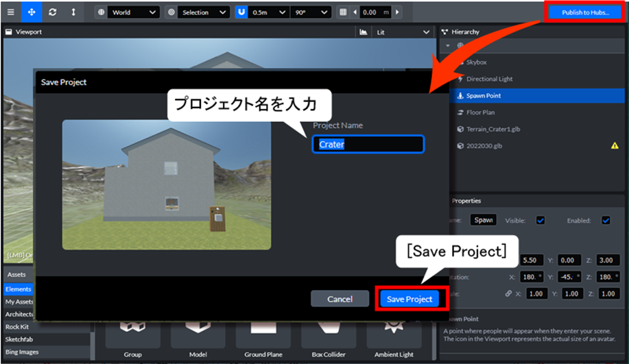Toggle the Visible checkbox in Properties
The height and width of the screenshot is (364, 629).
[541, 220]
